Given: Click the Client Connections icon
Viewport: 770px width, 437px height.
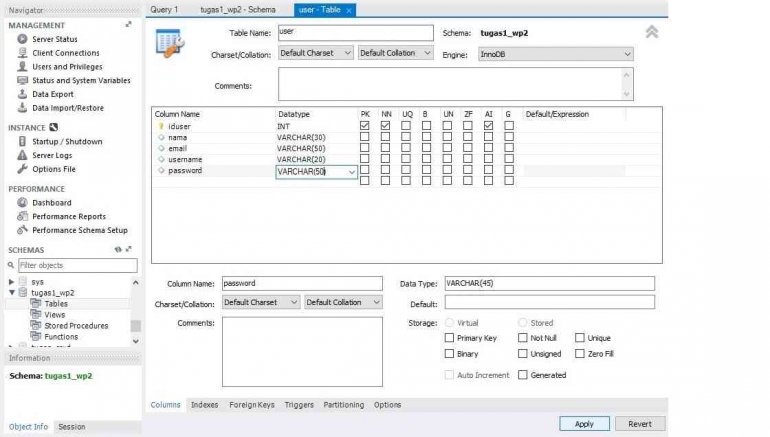Looking at the screenshot, I should [22, 53].
